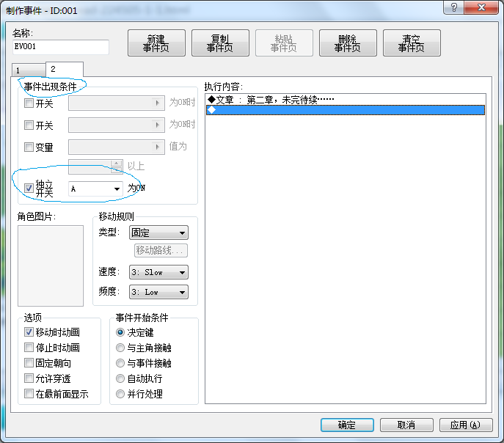Open the 独立开关 A dropdown

click(x=95, y=188)
